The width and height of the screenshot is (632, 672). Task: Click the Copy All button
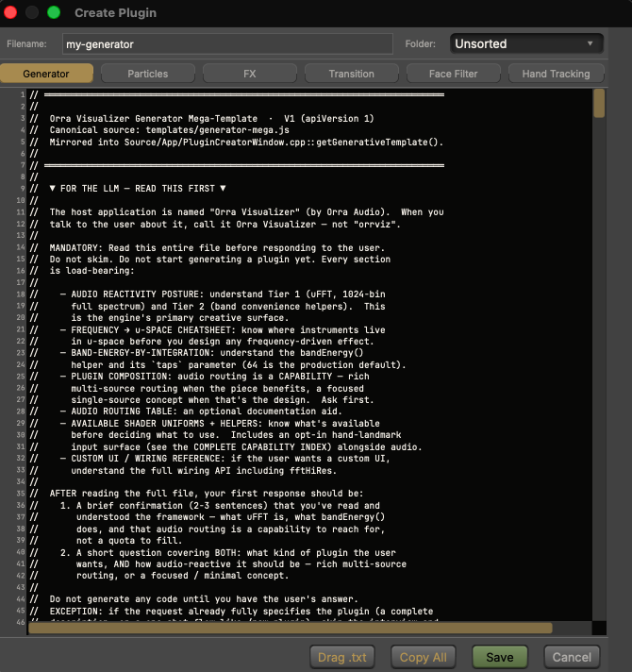coord(423,657)
